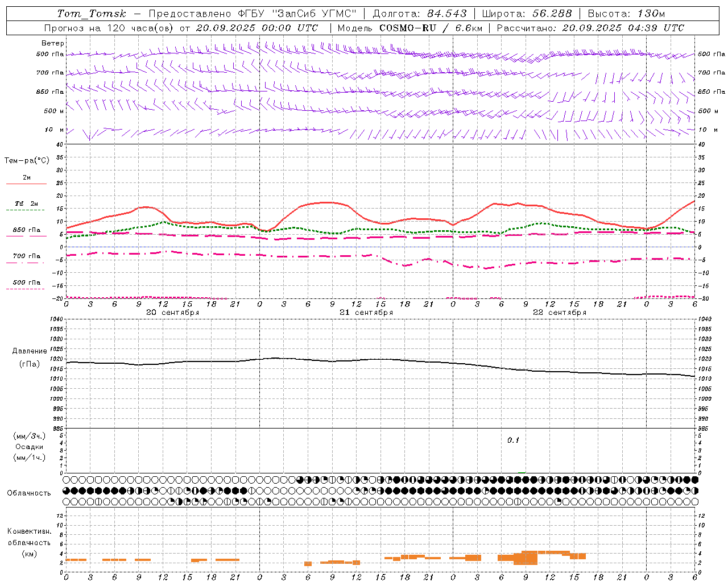The image size is (728, 582).
Task: Click the 2м temperature legend entry
Action: point(27,178)
